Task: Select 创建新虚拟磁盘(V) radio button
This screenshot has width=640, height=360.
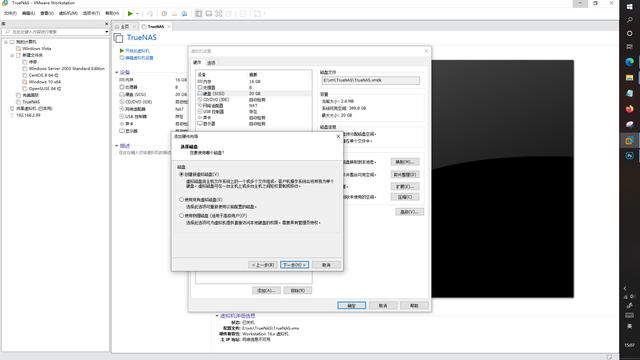Action: tap(182, 174)
